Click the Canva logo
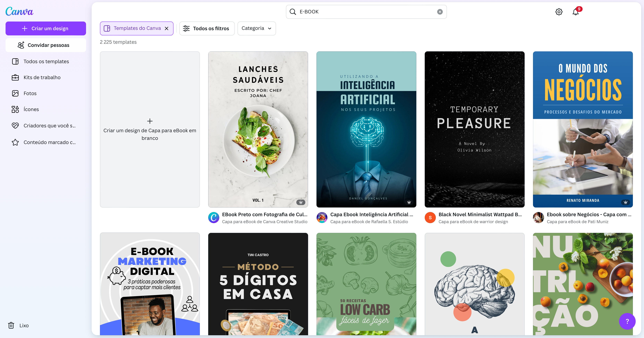This screenshot has width=644, height=338. 19,11
